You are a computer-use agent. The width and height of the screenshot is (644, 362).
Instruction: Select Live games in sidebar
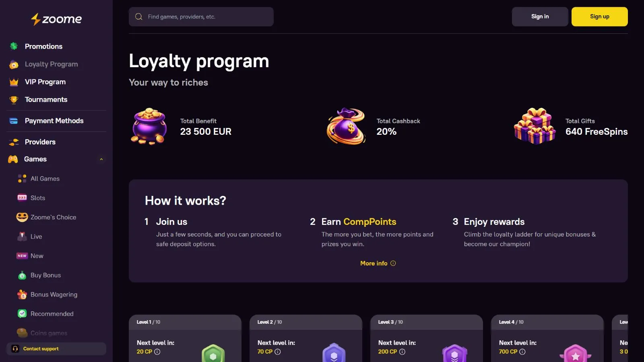click(36, 237)
